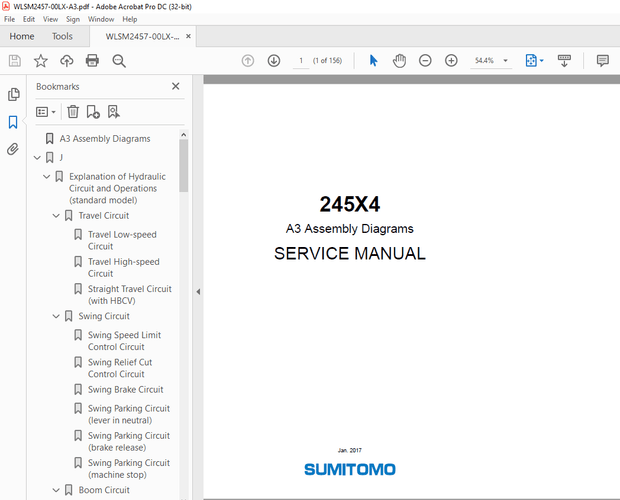This screenshot has height=500, width=620.
Task: Open Swing Parking Circuit (lever in neutral)
Action: pyautogui.click(x=129, y=414)
